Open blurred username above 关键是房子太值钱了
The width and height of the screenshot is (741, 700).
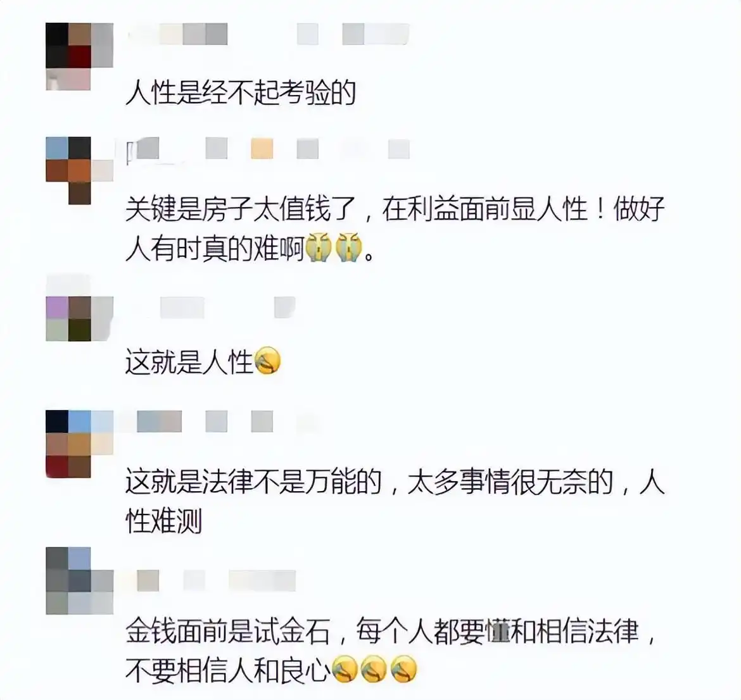tap(269, 149)
